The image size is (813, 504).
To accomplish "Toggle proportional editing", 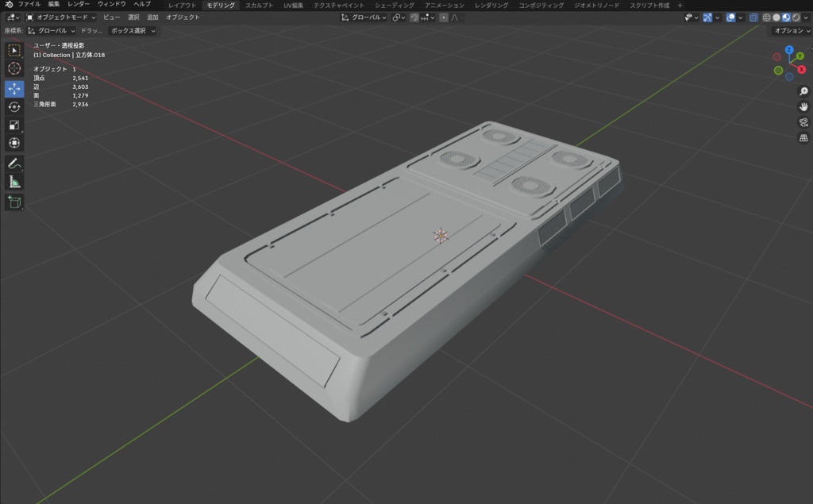I will (443, 17).
